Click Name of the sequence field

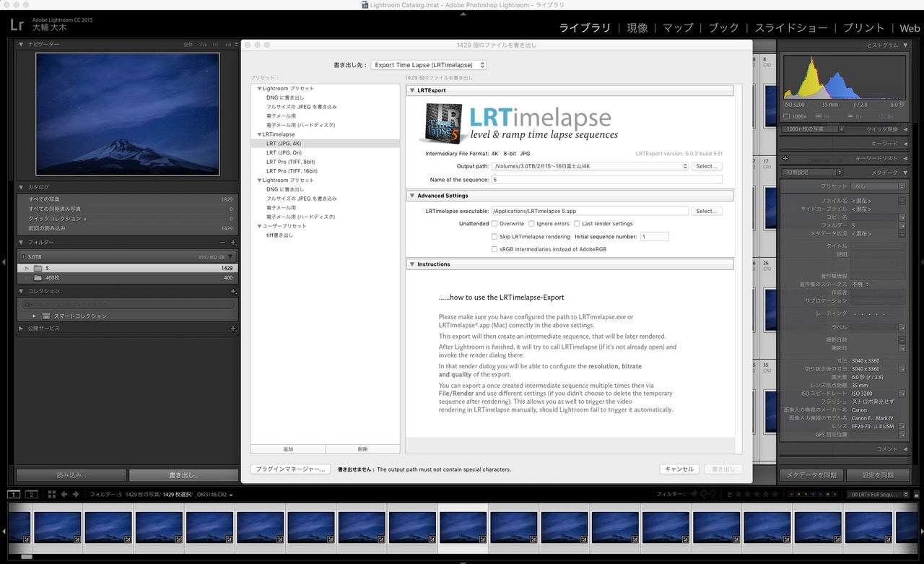pyautogui.click(x=607, y=179)
